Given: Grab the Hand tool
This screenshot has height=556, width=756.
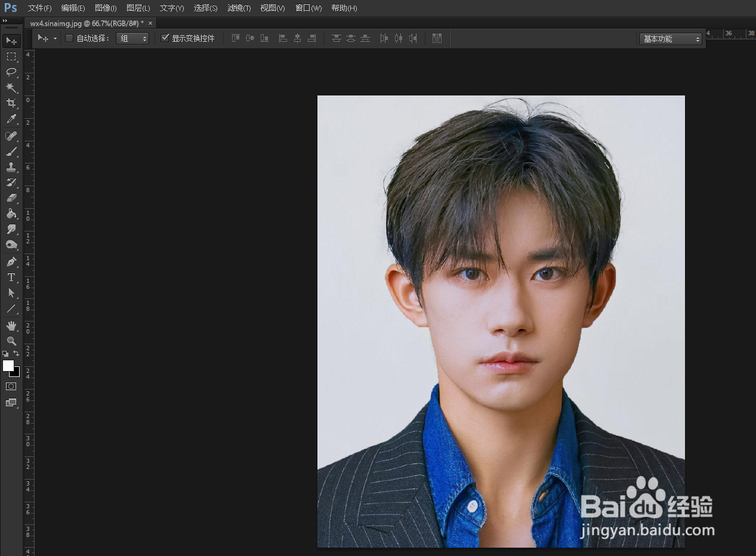Looking at the screenshot, I should pos(11,326).
